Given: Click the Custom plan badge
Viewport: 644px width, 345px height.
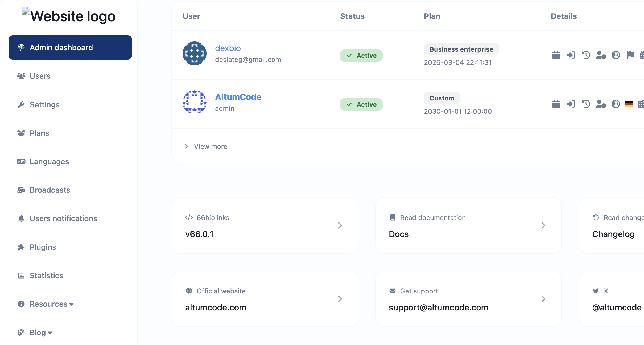Looking at the screenshot, I should coord(442,98).
